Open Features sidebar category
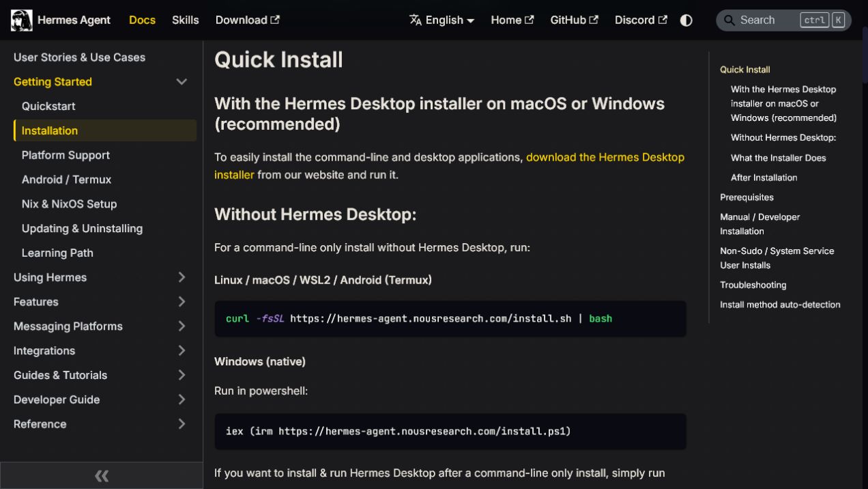 coord(36,302)
